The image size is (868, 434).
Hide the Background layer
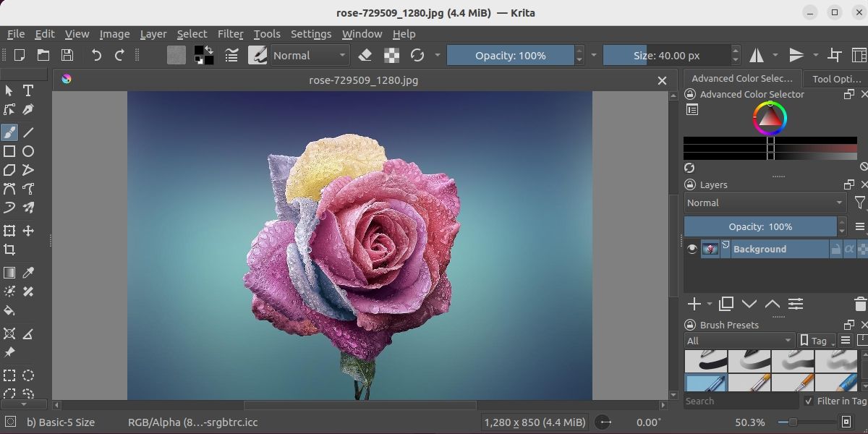tap(692, 249)
